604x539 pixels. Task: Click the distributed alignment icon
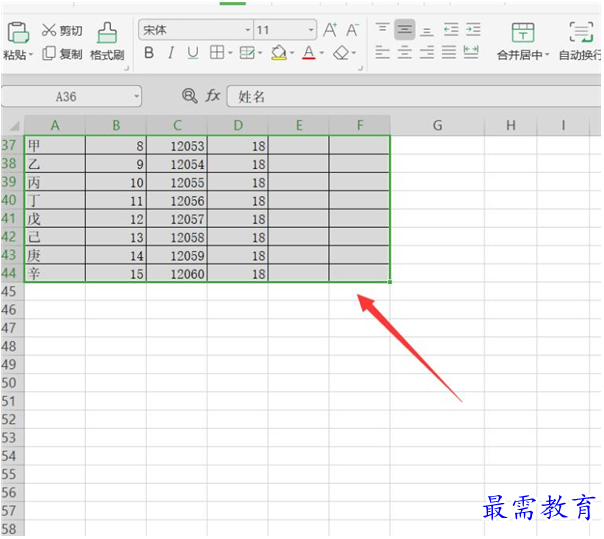471,52
